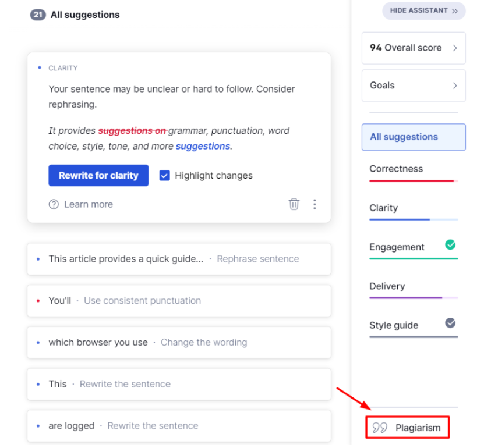Click the Learn more question mark icon
This screenshot has width=484, height=448.
pyautogui.click(x=54, y=204)
